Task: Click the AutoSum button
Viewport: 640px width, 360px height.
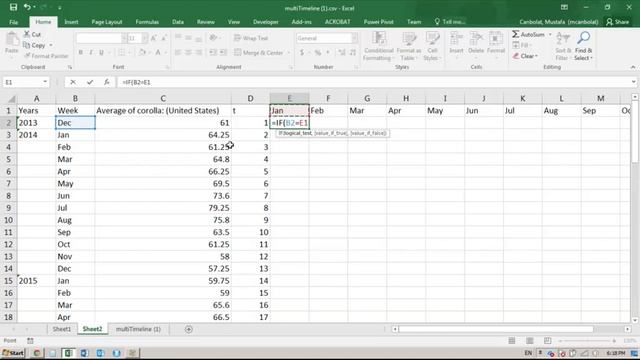Action: coord(529,34)
